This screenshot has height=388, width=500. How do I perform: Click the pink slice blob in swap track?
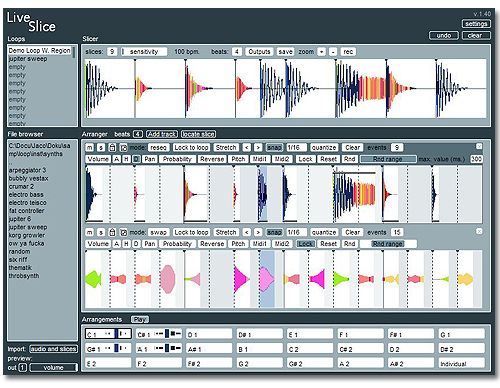tap(167, 279)
